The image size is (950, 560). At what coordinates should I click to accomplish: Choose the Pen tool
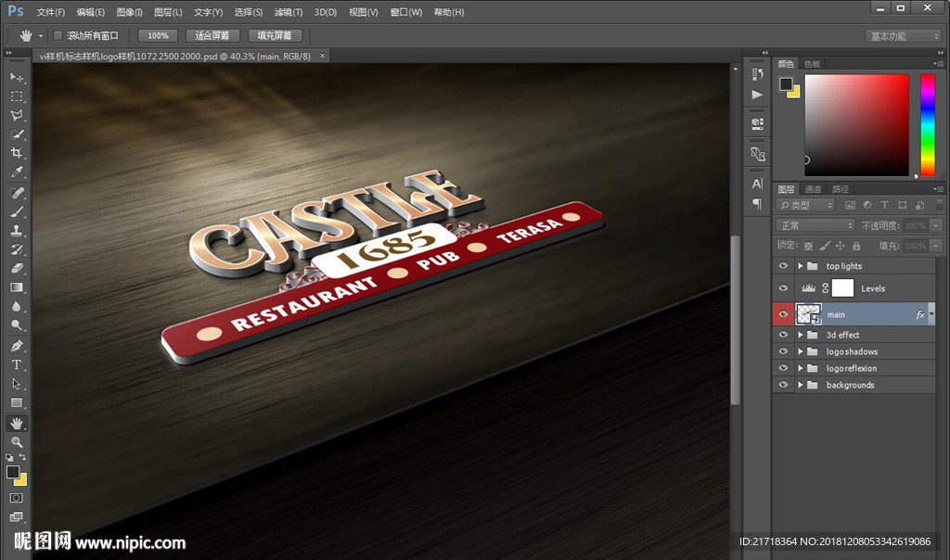pyautogui.click(x=17, y=345)
